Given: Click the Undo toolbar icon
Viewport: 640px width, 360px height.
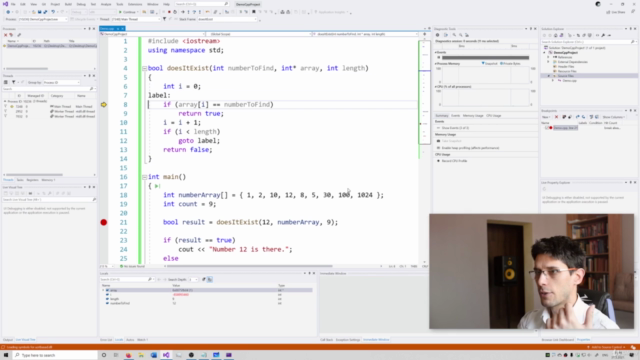Looking at the screenshot, I should (x=53, y=12).
